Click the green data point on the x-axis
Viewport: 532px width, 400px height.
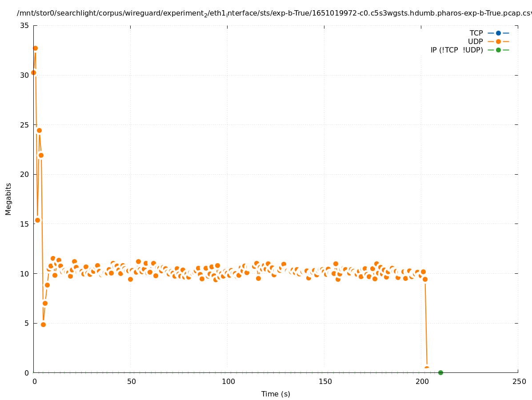click(x=440, y=372)
